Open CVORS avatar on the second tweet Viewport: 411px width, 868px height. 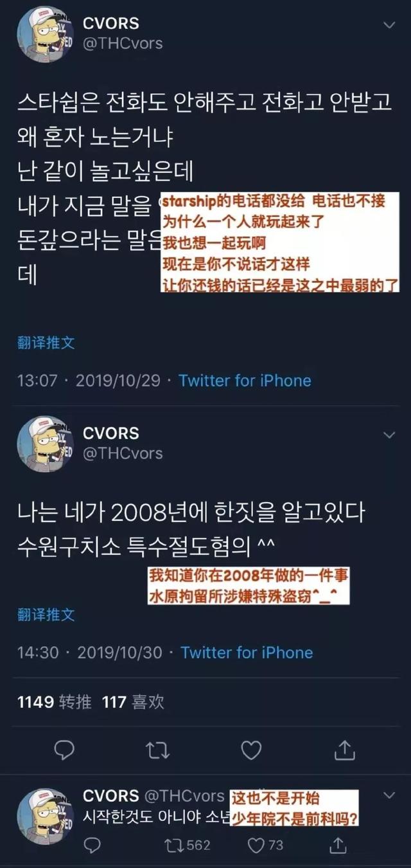pos(45,444)
